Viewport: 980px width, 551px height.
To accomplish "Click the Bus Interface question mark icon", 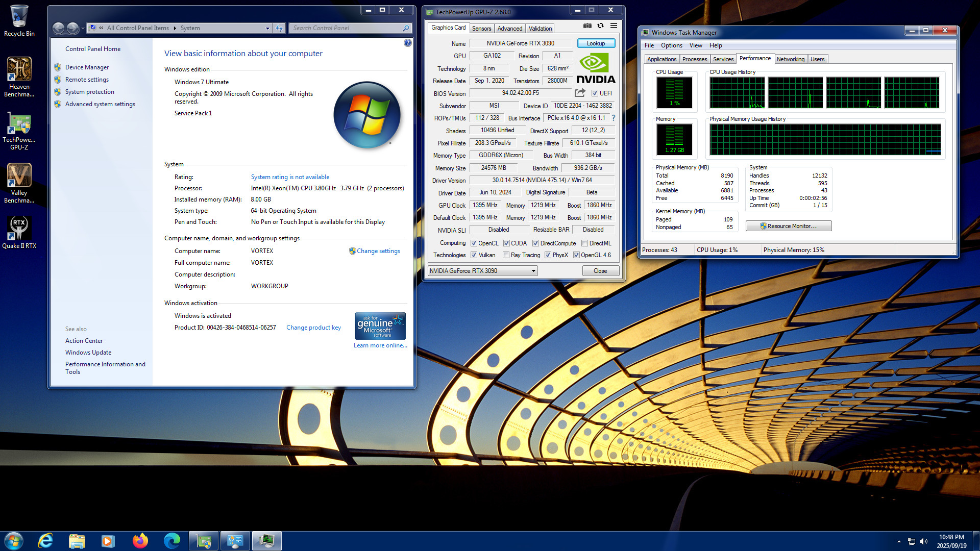I will coord(614,118).
